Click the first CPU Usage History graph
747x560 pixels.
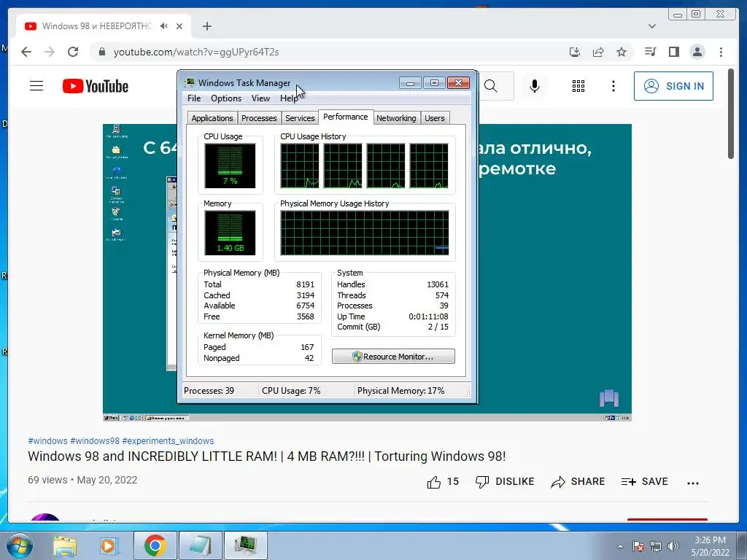(300, 166)
